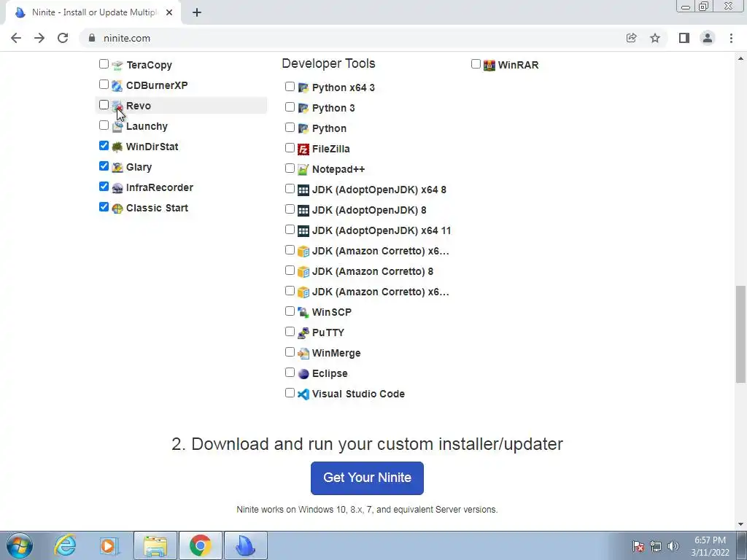Click the Glary app icon
Screen dimensions: 747x560
click(x=117, y=168)
